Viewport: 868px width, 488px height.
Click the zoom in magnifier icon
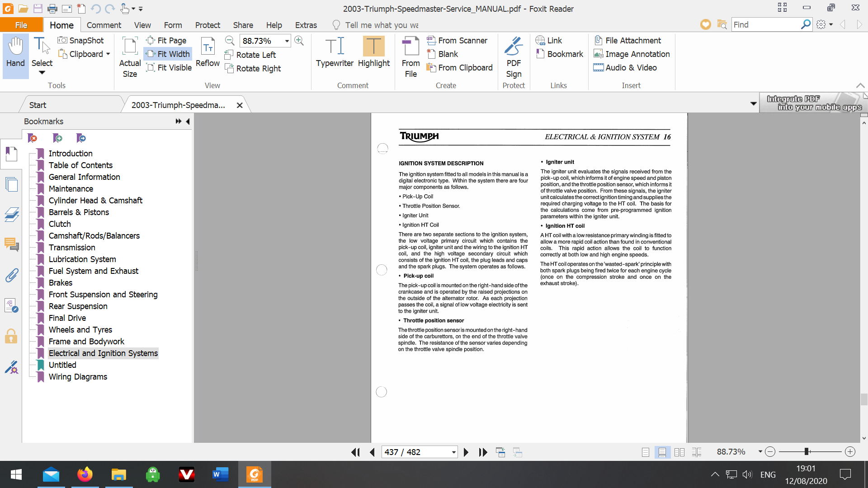pyautogui.click(x=299, y=41)
